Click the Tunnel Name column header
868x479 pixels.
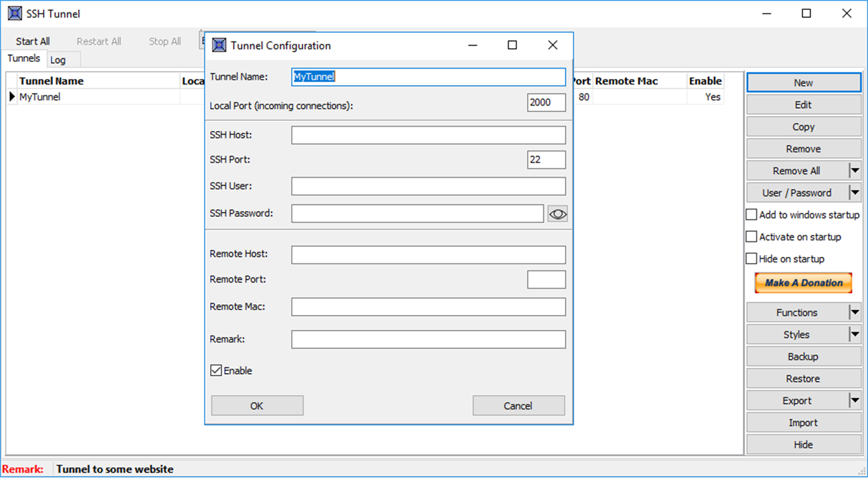99,81
